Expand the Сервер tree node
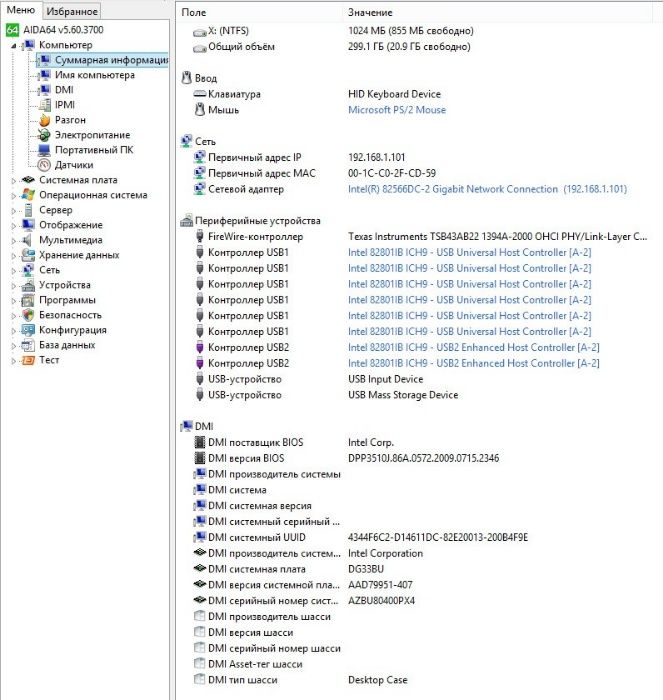This screenshot has height=700, width=663. (x=13, y=211)
